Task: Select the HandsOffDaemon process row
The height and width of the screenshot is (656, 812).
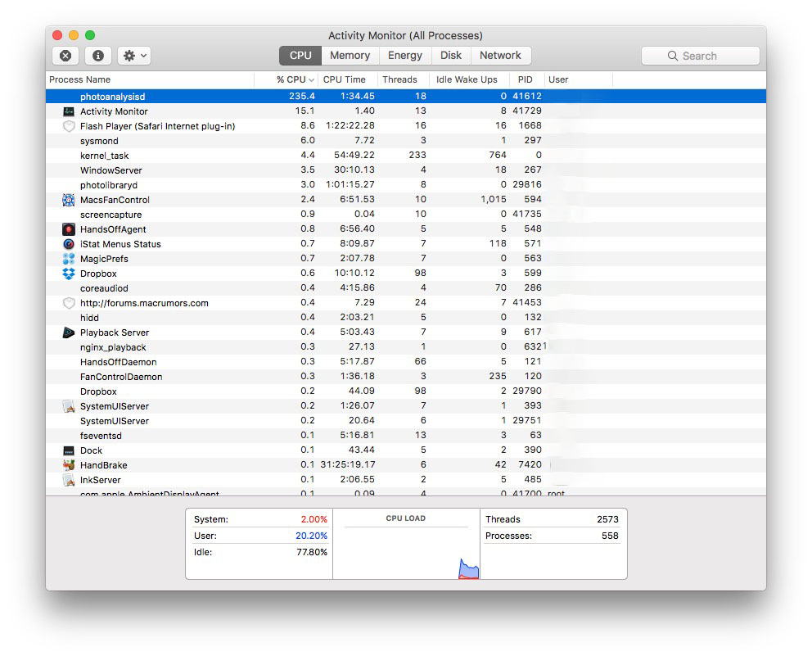Action: click(406, 362)
